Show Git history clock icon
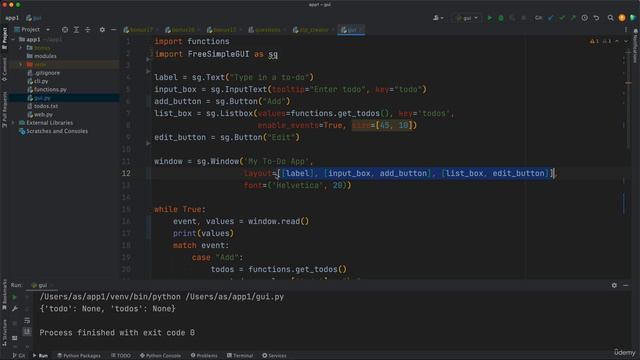Image resolution: width=640 pixels, height=360 pixels. (584, 18)
